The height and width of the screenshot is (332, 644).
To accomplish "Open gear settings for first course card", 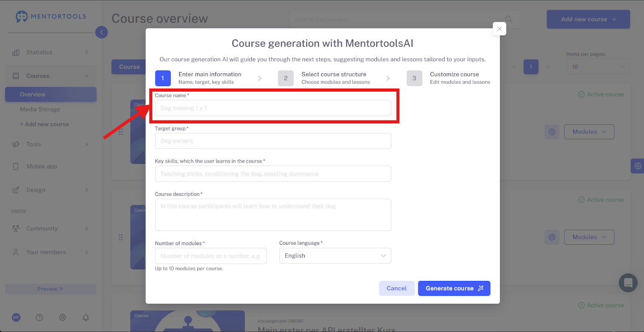I will [x=552, y=132].
